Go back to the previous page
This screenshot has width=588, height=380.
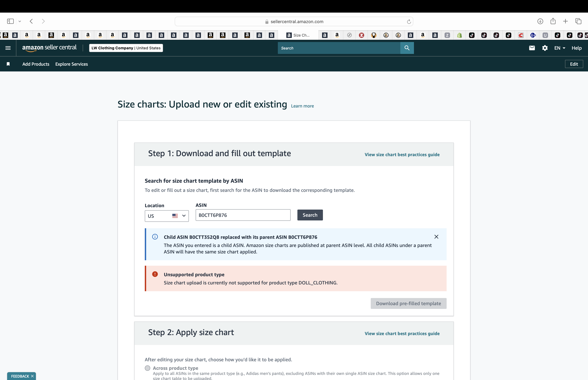pyautogui.click(x=31, y=21)
